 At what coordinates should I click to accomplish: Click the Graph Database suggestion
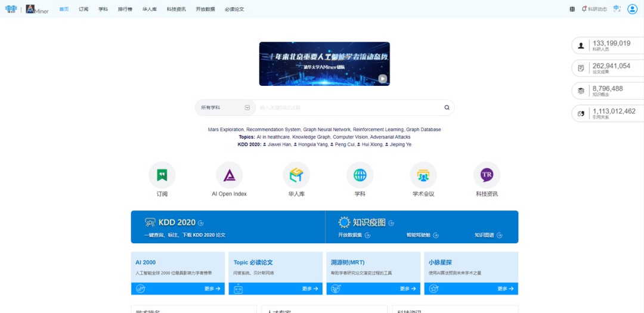423,129
